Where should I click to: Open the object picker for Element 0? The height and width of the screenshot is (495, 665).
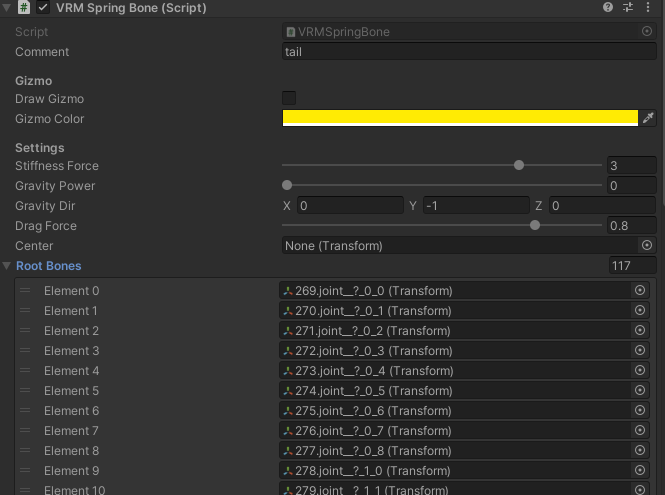coord(640,290)
